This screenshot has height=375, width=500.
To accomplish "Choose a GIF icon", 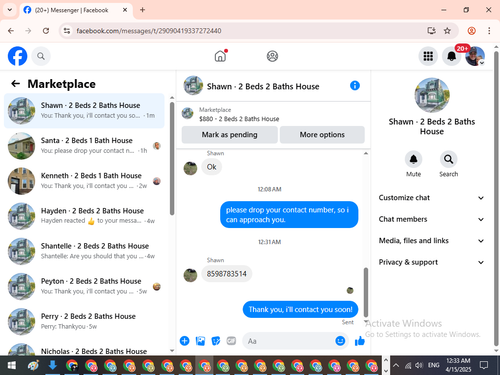I will pyautogui.click(x=231, y=341).
